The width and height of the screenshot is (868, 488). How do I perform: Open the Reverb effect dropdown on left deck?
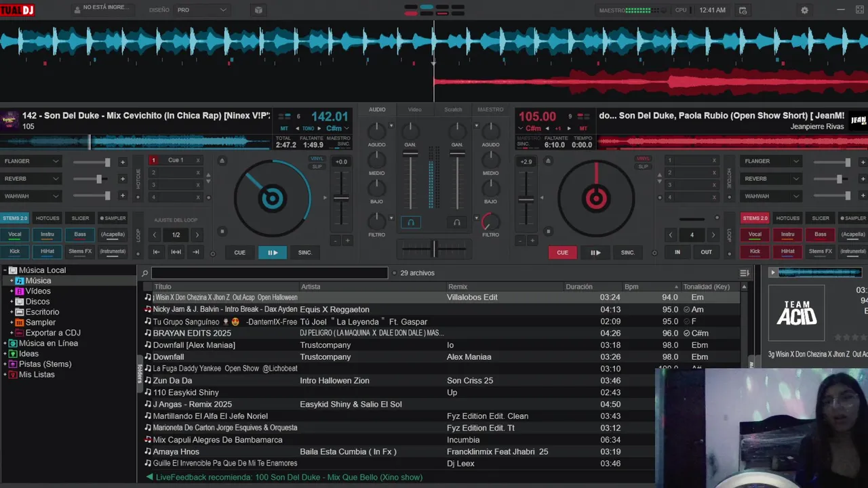(x=31, y=179)
